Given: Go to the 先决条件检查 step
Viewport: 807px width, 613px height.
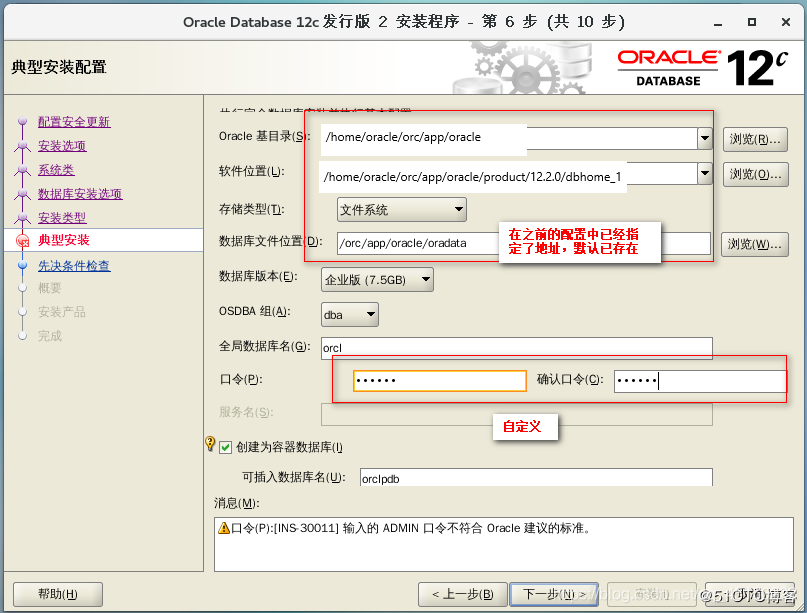Looking at the screenshot, I should click(74, 266).
